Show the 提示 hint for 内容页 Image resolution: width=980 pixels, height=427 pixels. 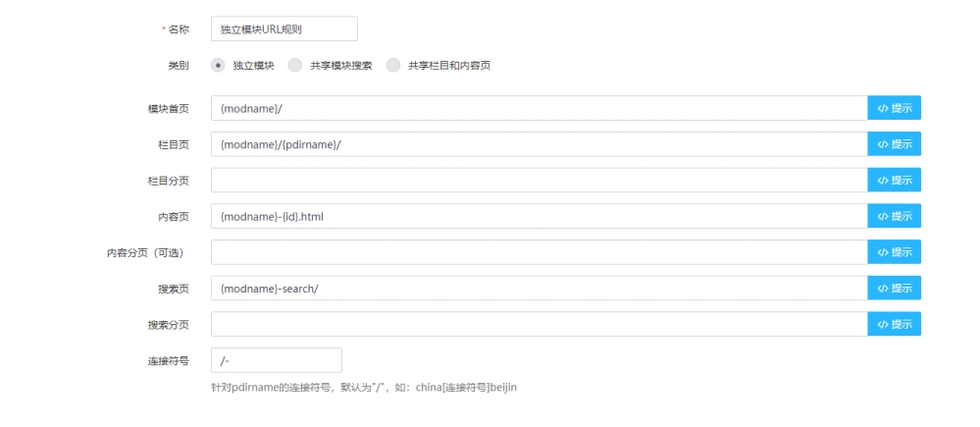[x=894, y=216]
